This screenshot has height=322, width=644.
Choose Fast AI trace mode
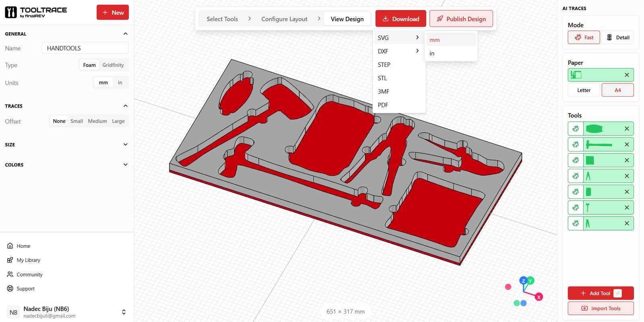pyautogui.click(x=584, y=37)
